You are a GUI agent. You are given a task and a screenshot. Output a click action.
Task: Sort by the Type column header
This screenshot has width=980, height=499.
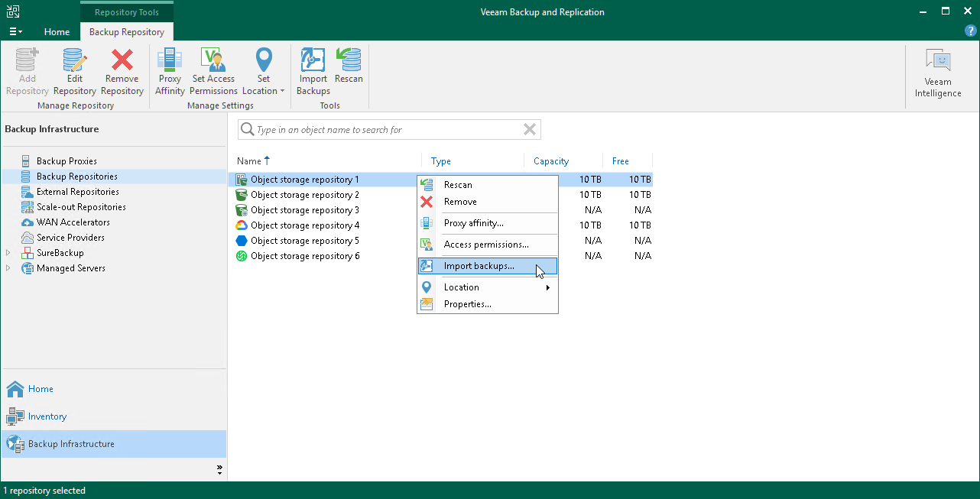441,161
